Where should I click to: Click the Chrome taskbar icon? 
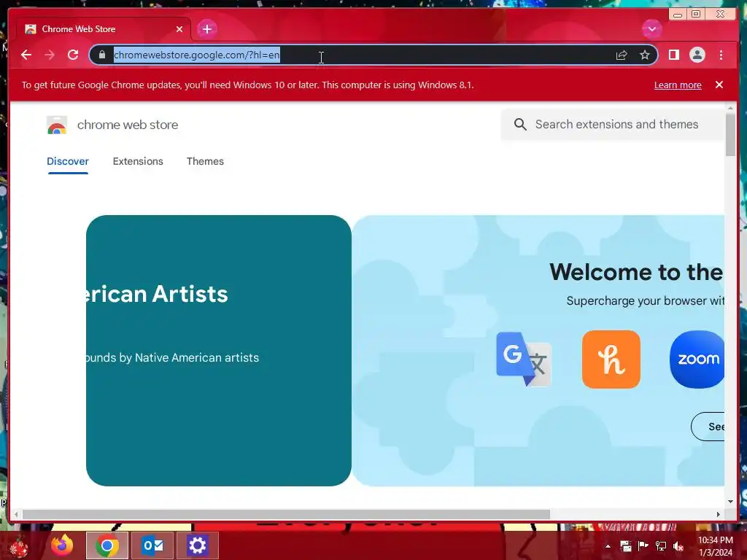(x=107, y=545)
